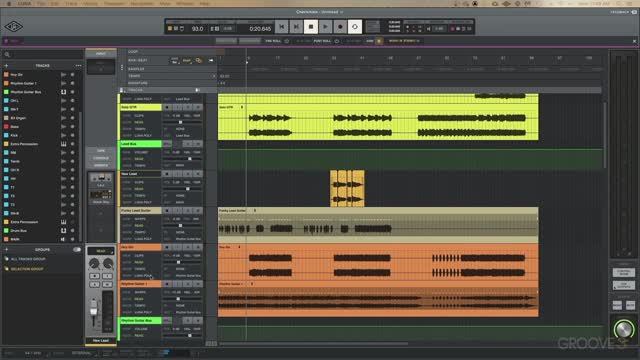Click the drag-handle dots beside the Markers row
The width and height of the screenshot is (640, 360).
(122, 67)
